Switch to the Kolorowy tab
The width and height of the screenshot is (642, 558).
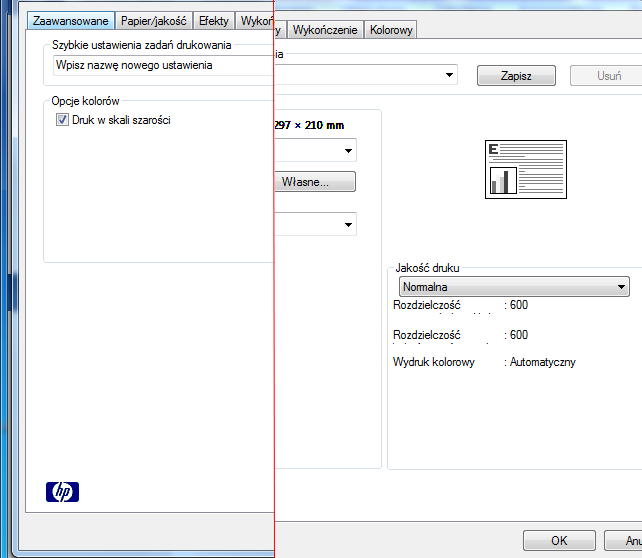tap(391, 30)
